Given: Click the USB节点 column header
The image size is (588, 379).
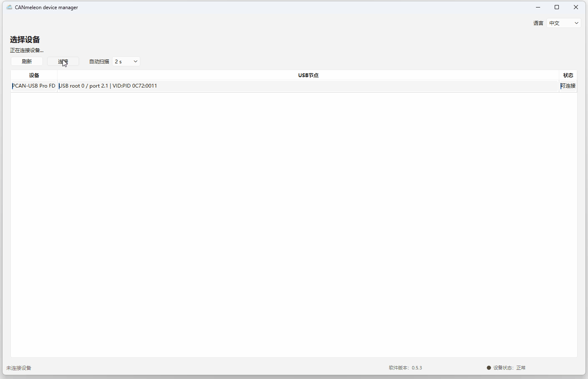Looking at the screenshot, I should click(308, 75).
